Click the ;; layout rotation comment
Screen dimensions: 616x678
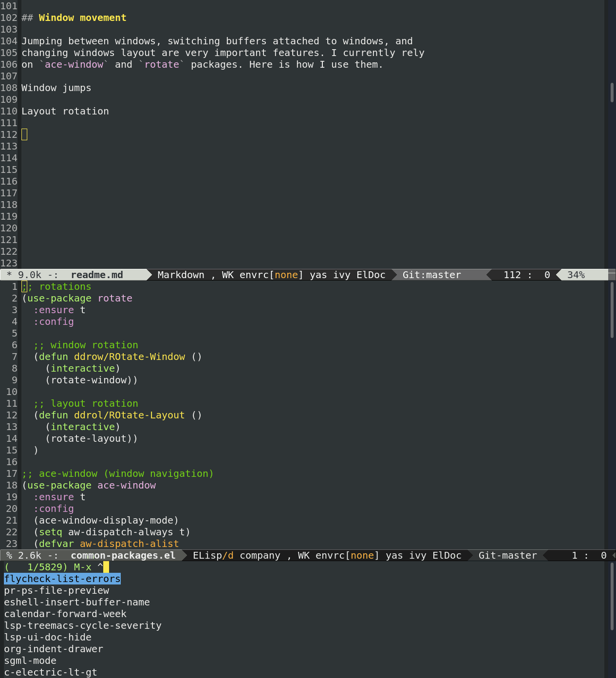[x=86, y=403]
